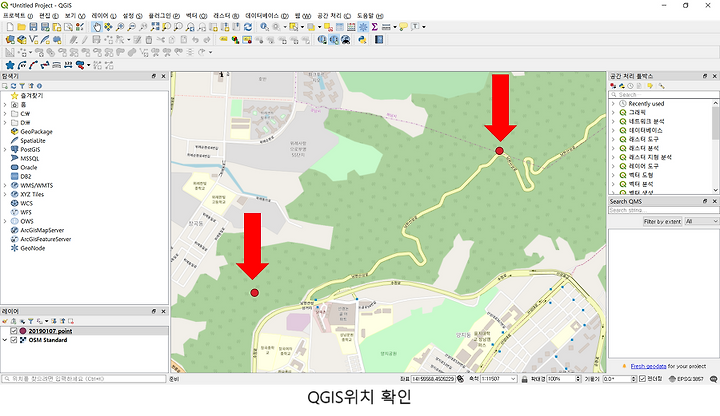The width and height of the screenshot is (720, 416).
Task: Collapse the OSM Standard layer node
Action: pos(5,340)
